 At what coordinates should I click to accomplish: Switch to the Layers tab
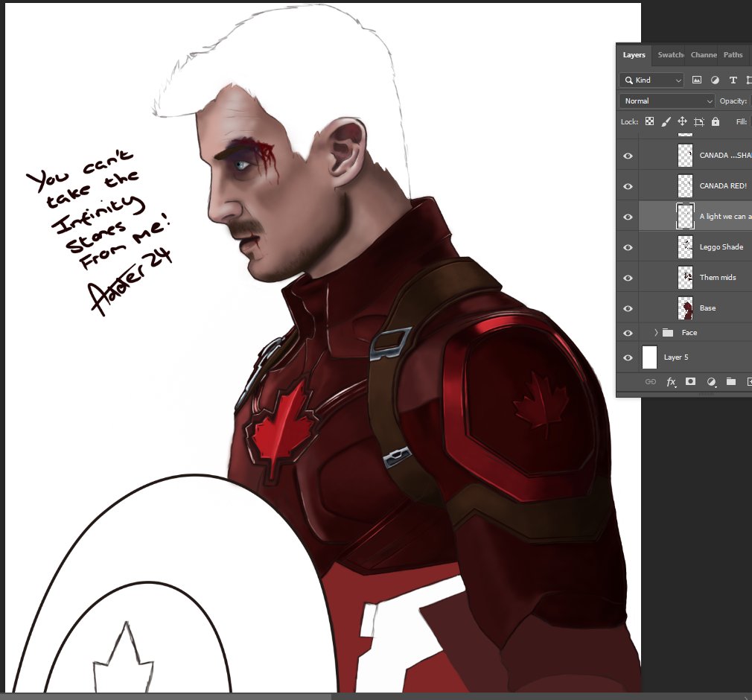point(634,54)
